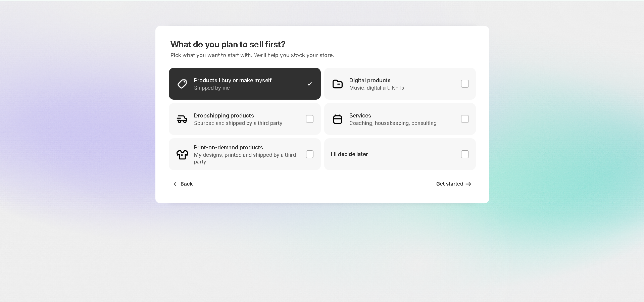Click the back chevron arrow icon
The height and width of the screenshot is (302, 644).
point(175,184)
